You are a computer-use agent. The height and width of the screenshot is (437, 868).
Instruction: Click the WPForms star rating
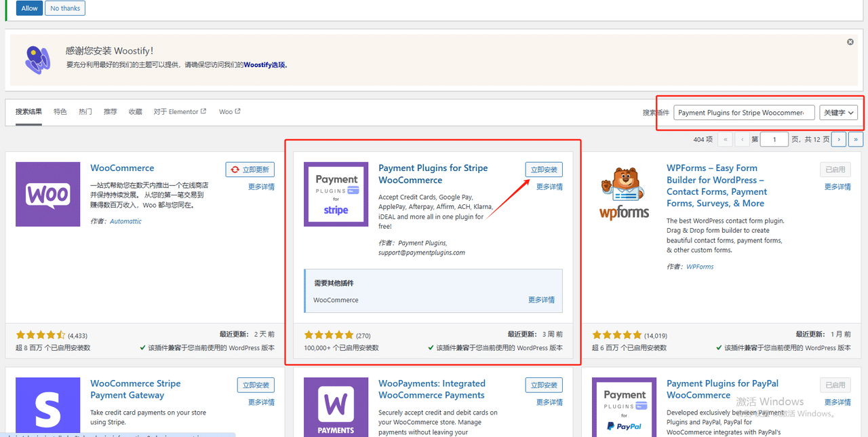click(x=617, y=335)
